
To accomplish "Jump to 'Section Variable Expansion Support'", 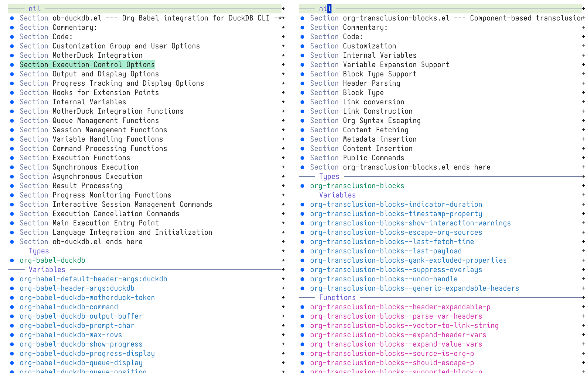I will point(380,64).
